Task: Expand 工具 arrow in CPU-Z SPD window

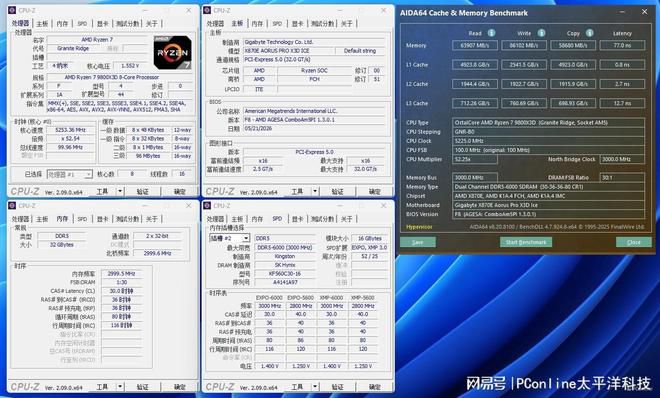Action: click(x=315, y=387)
